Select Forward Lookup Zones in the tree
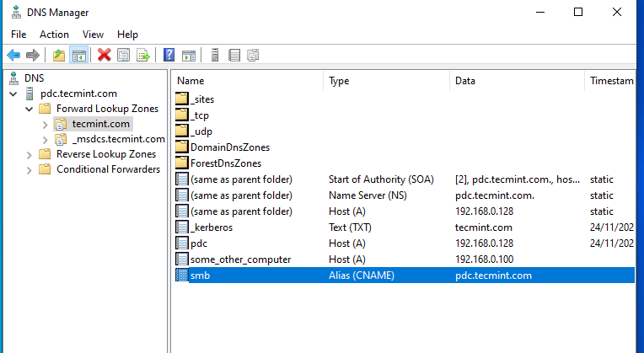Image resolution: width=644 pixels, height=353 pixels. pyautogui.click(x=106, y=109)
